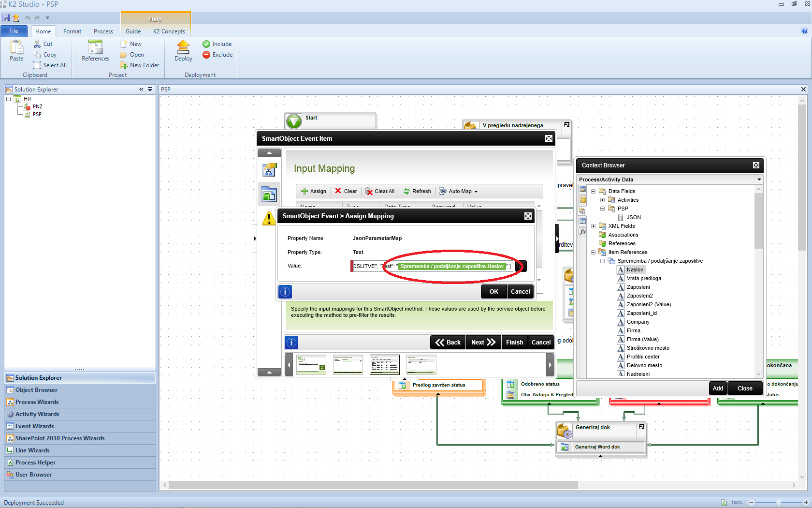
Task: Collapse Solution Explorer with the double-chevron icon
Action: [x=141, y=90]
